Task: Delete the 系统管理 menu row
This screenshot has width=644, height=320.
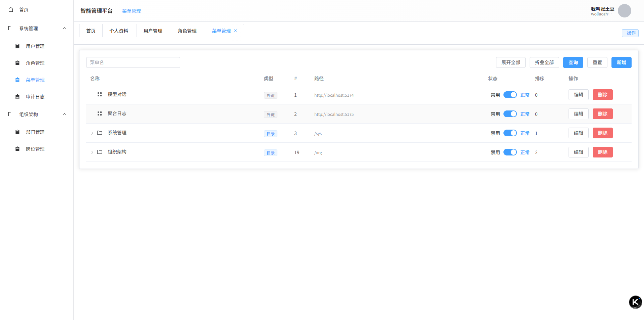Action: coord(603,133)
